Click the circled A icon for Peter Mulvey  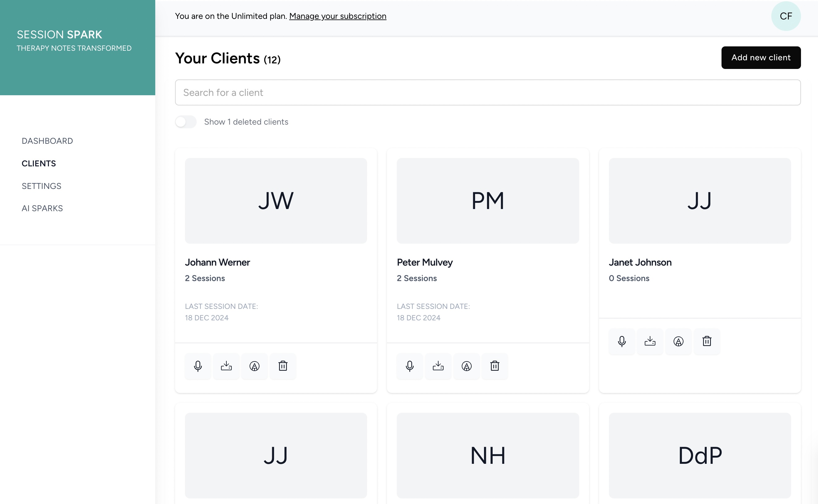click(x=467, y=366)
